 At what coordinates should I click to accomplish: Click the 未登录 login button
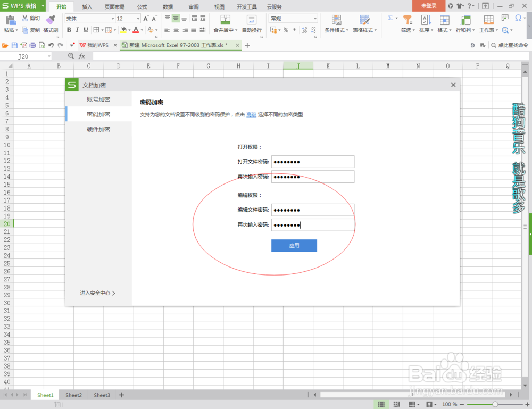pos(429,6)
